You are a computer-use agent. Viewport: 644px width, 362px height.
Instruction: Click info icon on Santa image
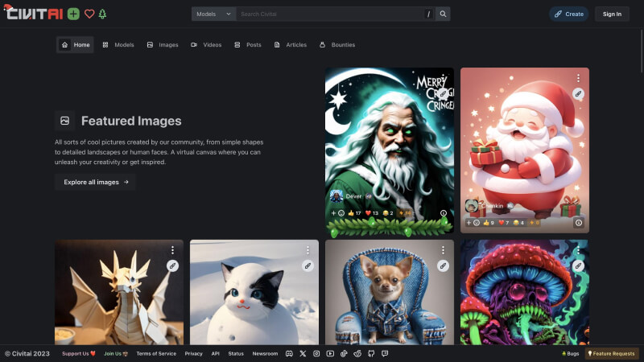point(578,223)
